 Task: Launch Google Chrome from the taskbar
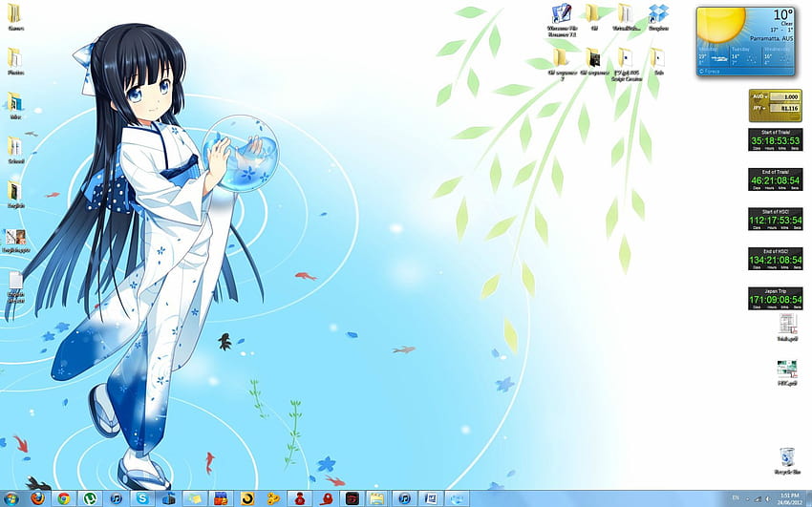pyautogui.click(x=64, y=498)
